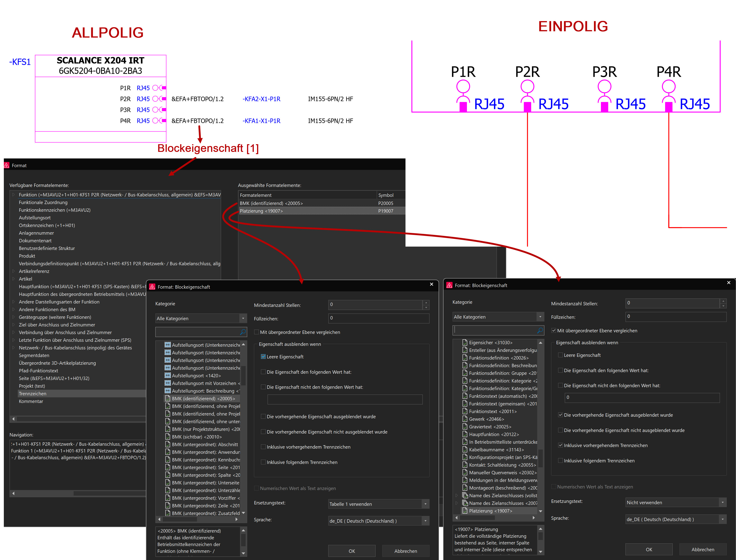Viewport: 736px width, 560px height.
Task: Click grid icon beside Aufstellungsort mit Vorzeichen
Action: (x=168, y=383)
